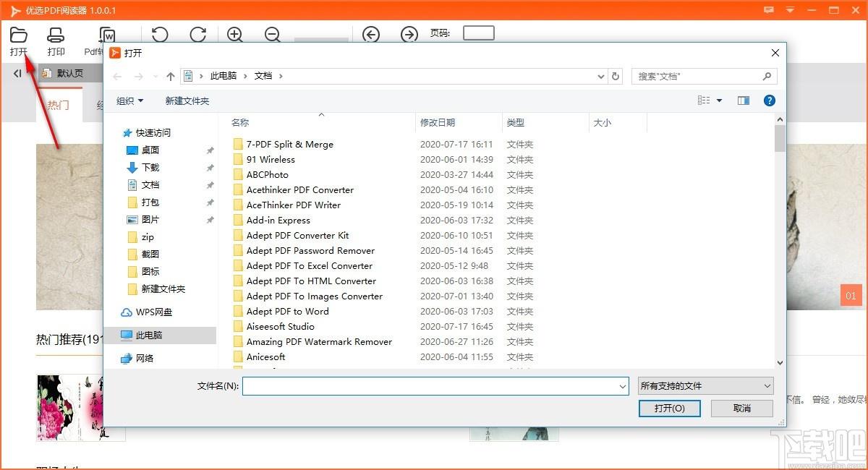This screenshot has width=868, height=470.
Task: Click the 搜索"文档" search field
Action: [x=704, y=76]
